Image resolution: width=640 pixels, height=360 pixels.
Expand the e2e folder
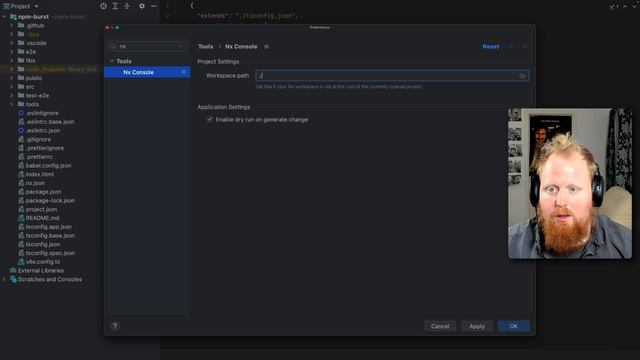pos(12,52)
